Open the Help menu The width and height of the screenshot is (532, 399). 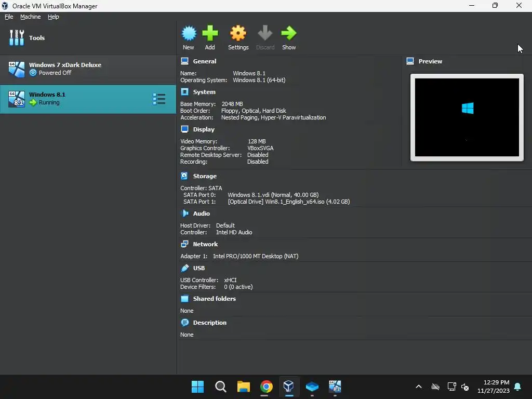pyautogui.click(x=54, y=17)
